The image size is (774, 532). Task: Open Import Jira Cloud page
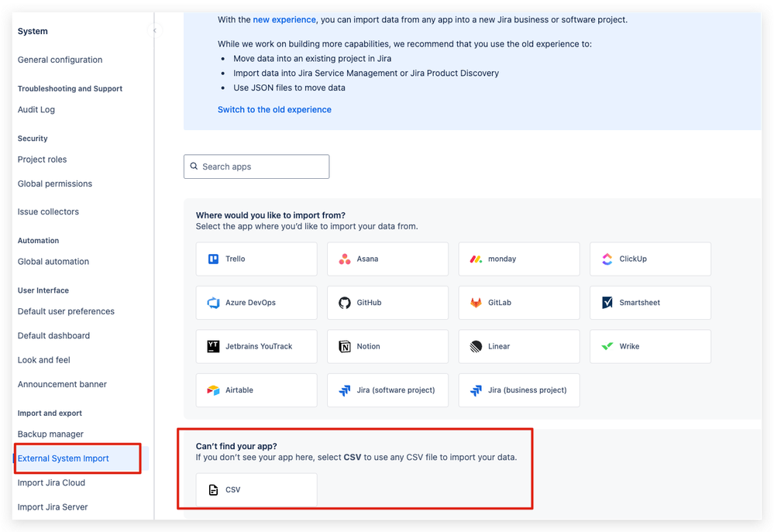(x=51, y=482)
